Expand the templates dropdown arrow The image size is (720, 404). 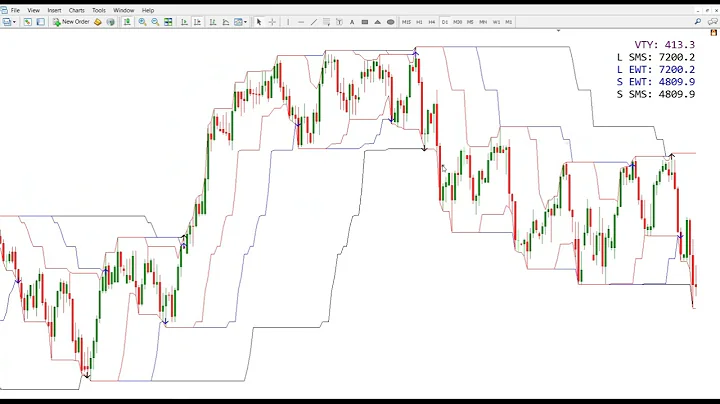pos(246,22)
